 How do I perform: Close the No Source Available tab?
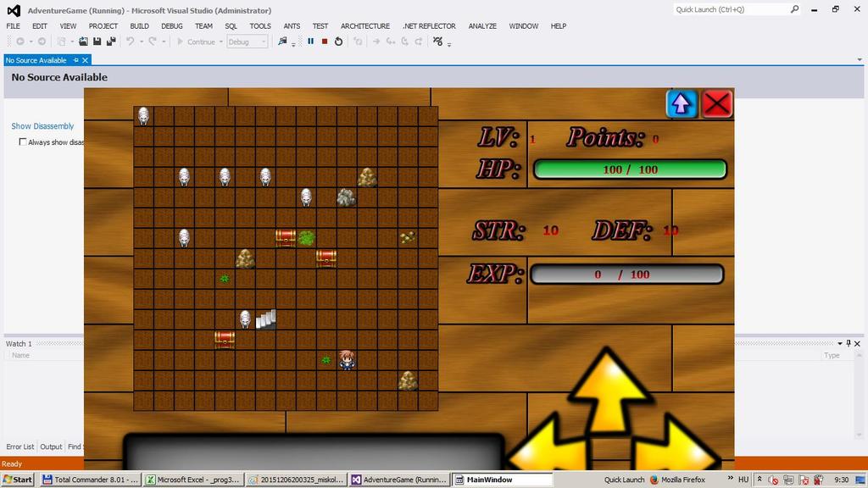86,60
